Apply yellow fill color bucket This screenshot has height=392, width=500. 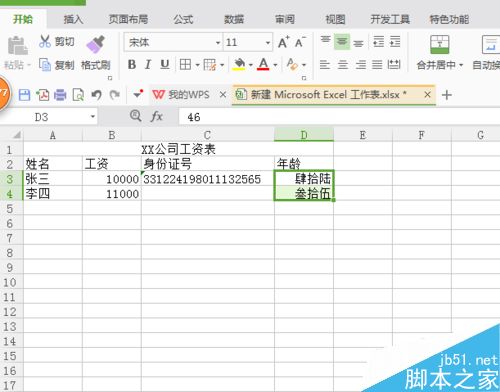coord(239,64)
